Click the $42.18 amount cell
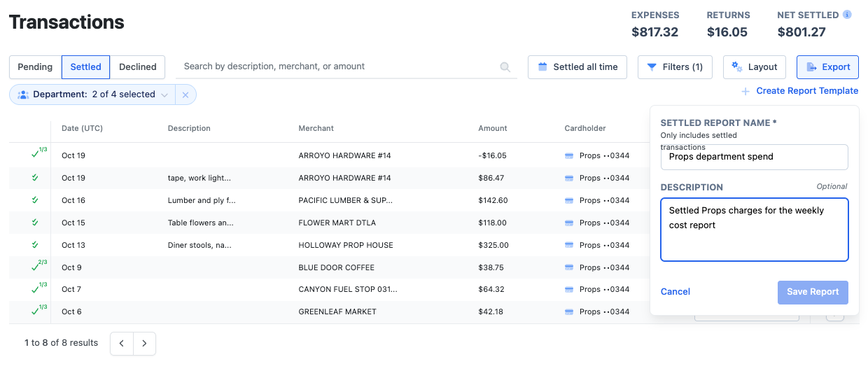The height and width of the screenshot is (392, 868). pyautogui.click(x=491, y=311)
